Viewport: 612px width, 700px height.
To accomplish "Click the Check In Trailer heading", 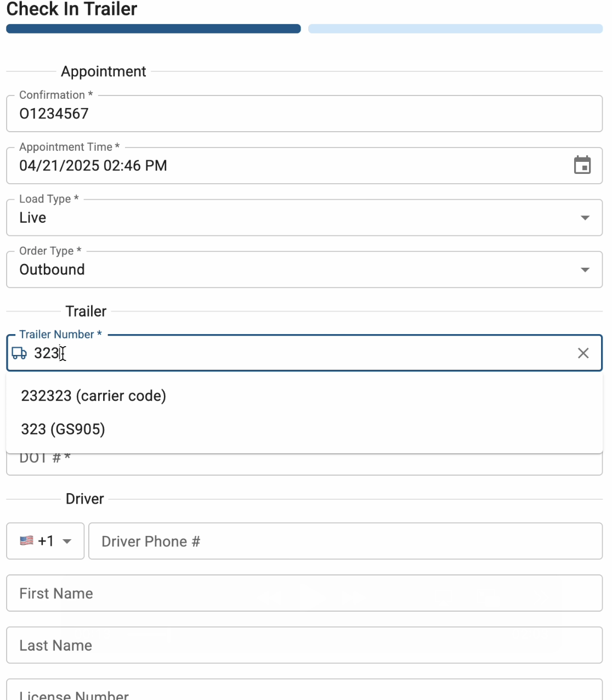I will pyautogui.click(x=72, y=9).
